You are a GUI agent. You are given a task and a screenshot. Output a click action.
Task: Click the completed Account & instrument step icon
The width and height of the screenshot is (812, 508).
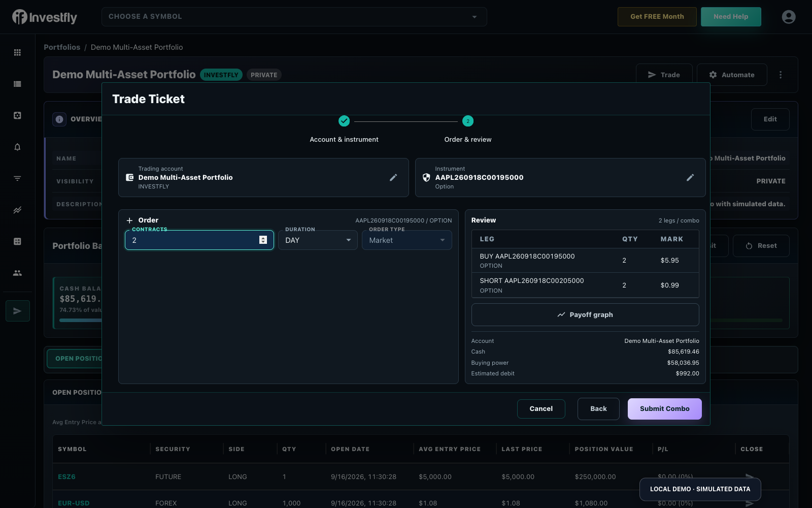pos(344,121)
